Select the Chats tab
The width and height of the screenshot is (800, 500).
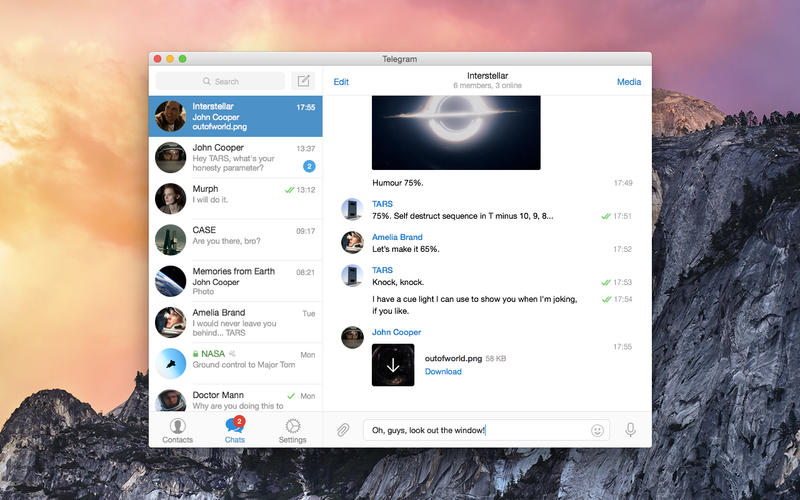coord(235,430)
